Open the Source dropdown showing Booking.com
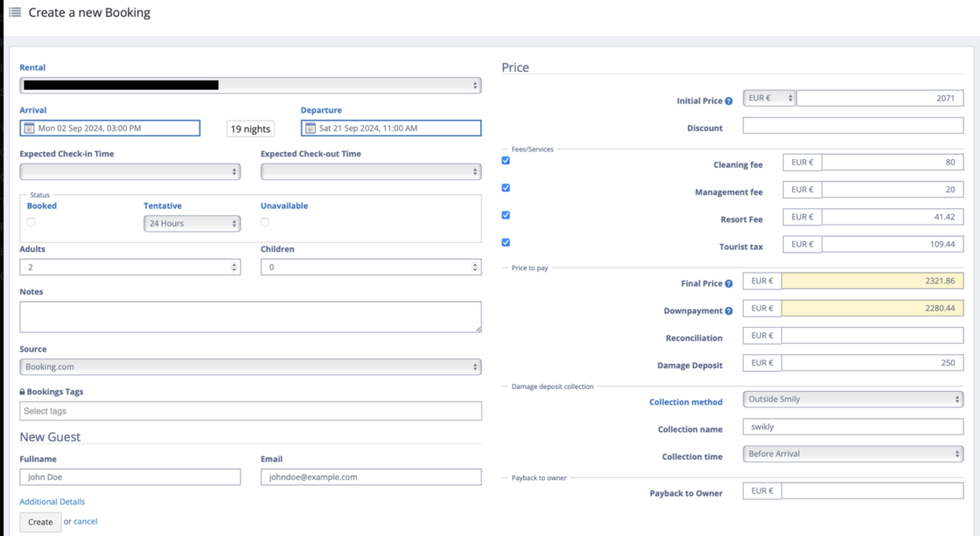The height and width of the screenshot is (536, 980). (250, 367)
